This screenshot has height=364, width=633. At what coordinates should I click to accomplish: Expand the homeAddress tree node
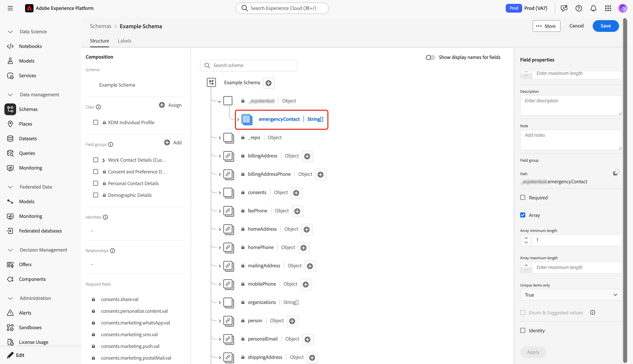220,229
